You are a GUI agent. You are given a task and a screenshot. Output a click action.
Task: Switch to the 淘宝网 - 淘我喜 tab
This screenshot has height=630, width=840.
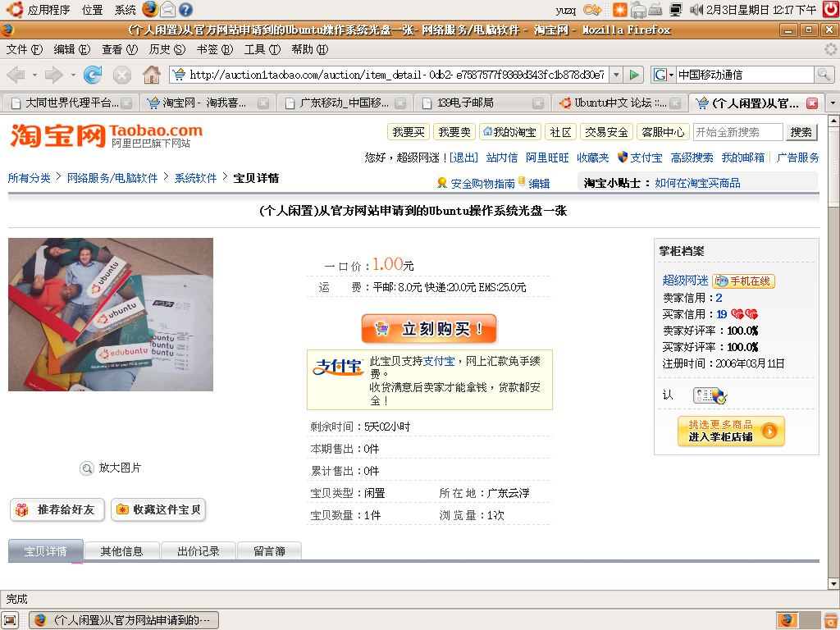coord(208,103)
